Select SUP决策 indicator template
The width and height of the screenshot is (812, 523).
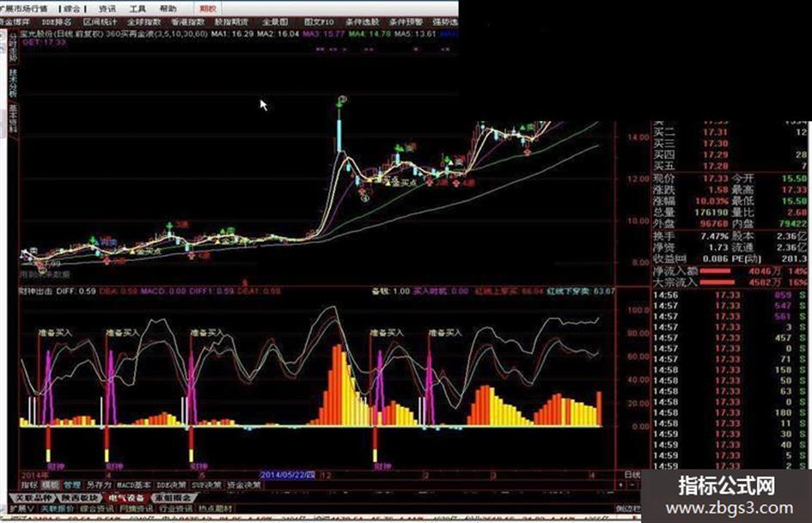pos(206,485)
